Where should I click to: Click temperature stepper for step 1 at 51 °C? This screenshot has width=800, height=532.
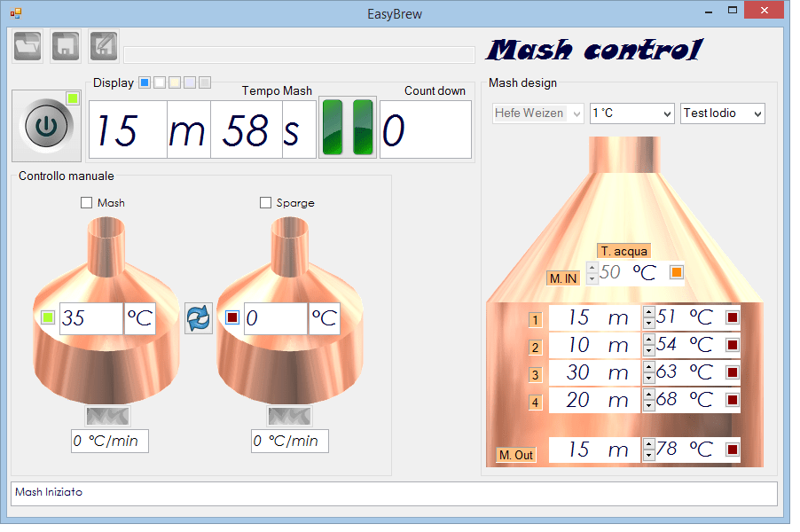click(x=648, y=317)
